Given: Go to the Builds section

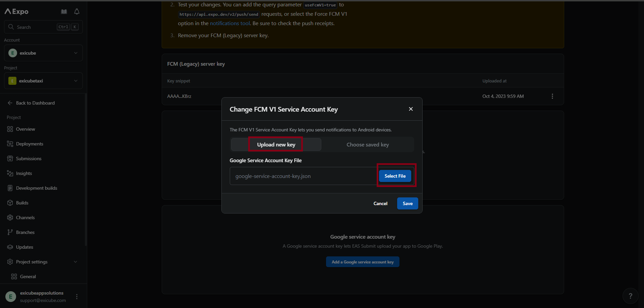Looking at the screenshot, I should (x=22, y=203).
